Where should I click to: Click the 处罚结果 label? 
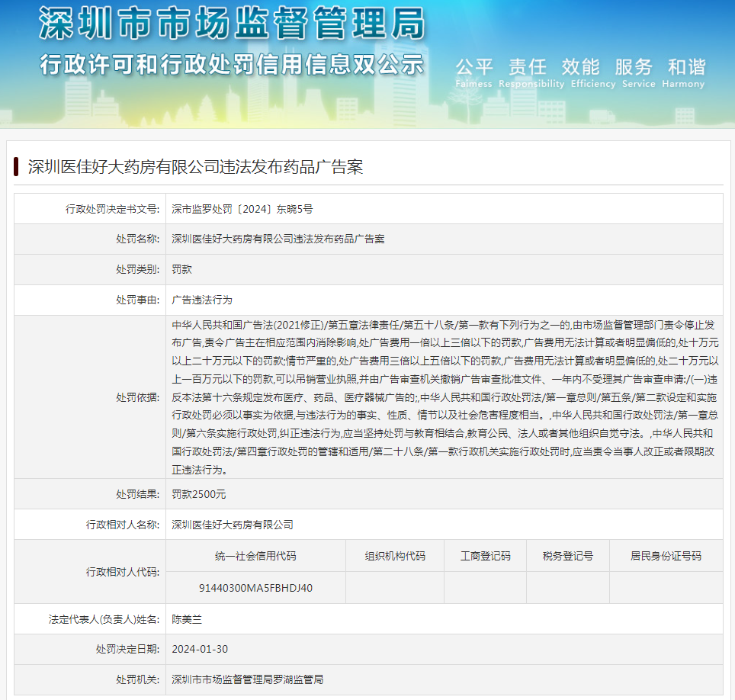tap(138, 494)
